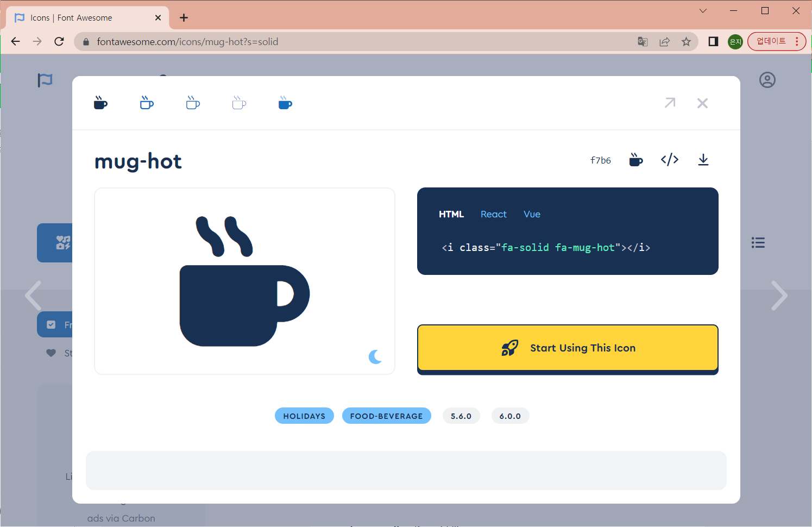Close the Icons | Font Awesome tab

158,17
